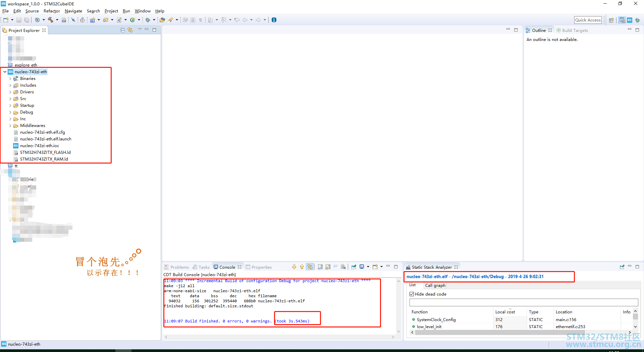Click the blue information icon in toolbar
This screenshot has width=644, height=352.
(x=274, y=20)
